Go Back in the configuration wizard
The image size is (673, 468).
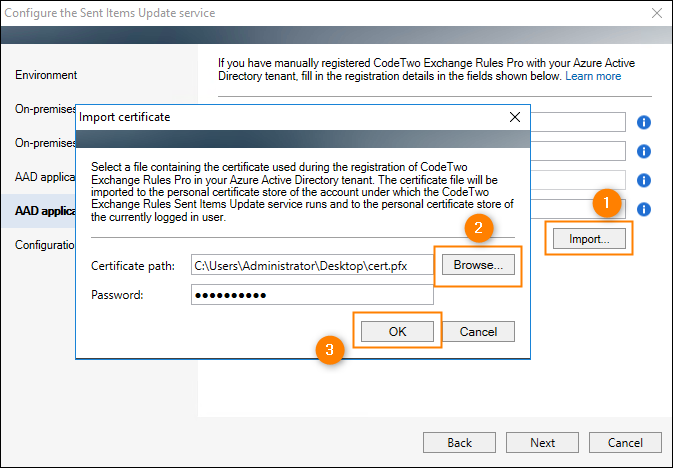click(x=459, y=442)
